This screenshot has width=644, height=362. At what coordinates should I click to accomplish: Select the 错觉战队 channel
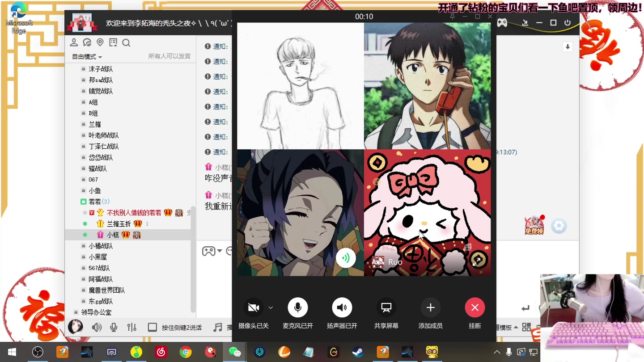pyautogui.click(x=101, y=91)
